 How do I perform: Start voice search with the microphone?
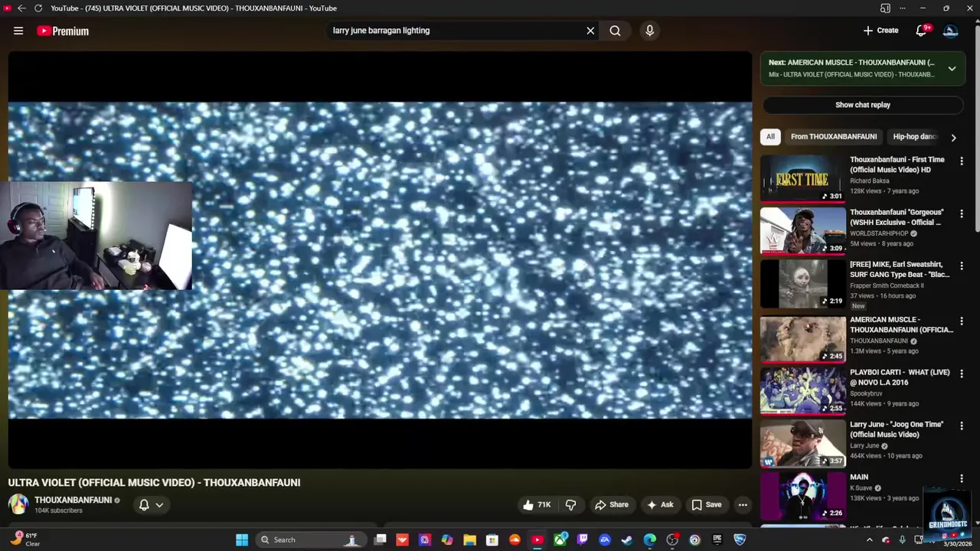click(649, 31)
